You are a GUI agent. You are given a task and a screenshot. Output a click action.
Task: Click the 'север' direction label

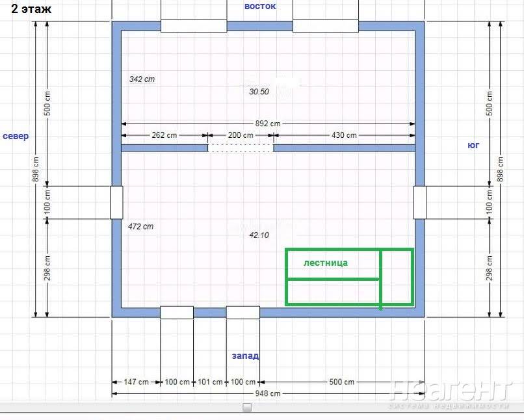pos(16,136)
